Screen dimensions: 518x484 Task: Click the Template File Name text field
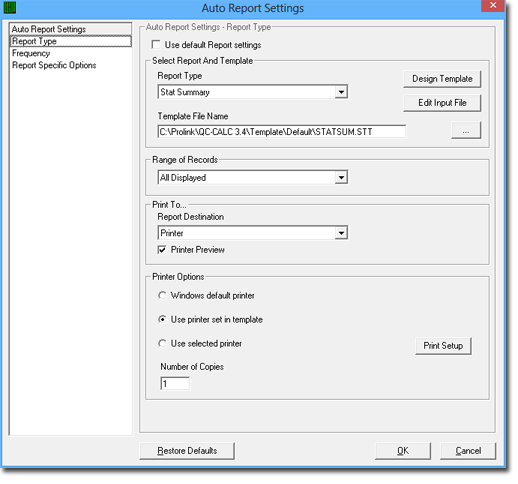[282, 132]
